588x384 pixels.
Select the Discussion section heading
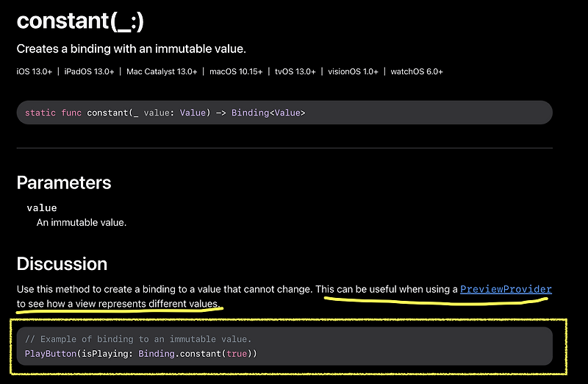[62, 264]
